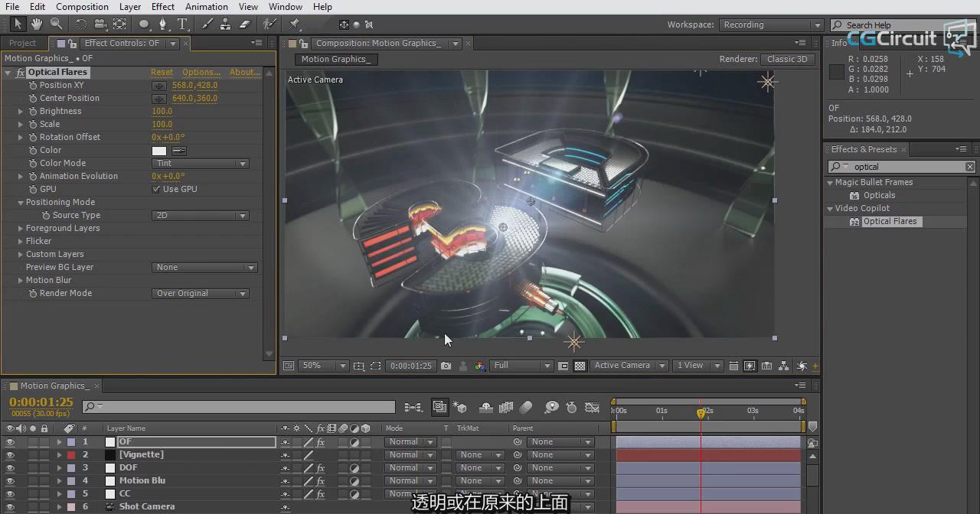The width and height of the screenshot is (980, 514).
Task: Open Optical Flares Options link
Action: tap(201, 72)
